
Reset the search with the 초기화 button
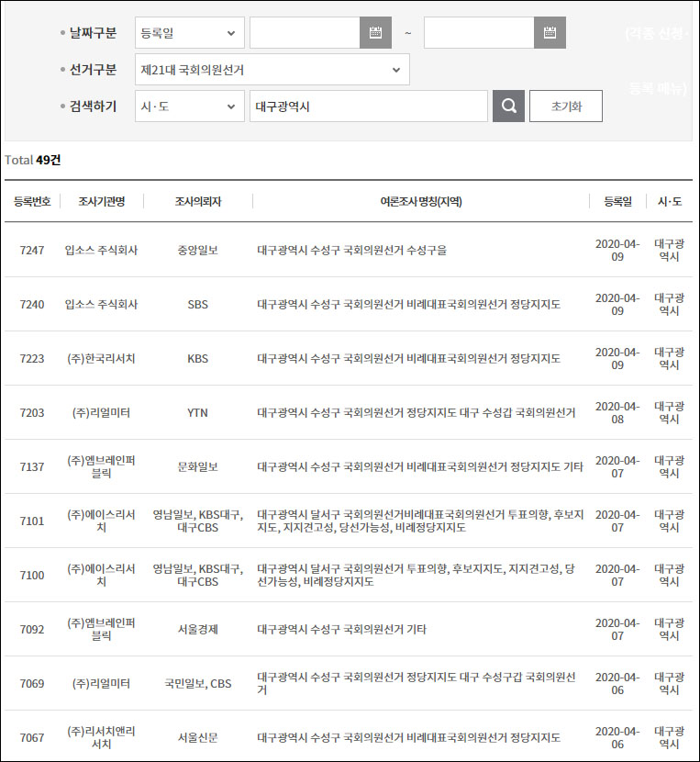[x=566, y=106]
